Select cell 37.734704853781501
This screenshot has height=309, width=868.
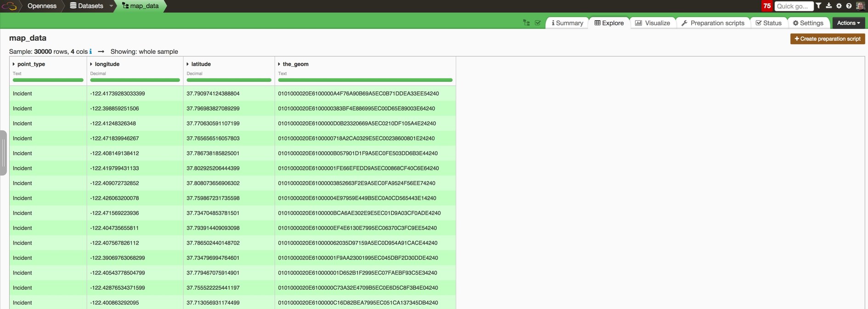coord(229,213)
